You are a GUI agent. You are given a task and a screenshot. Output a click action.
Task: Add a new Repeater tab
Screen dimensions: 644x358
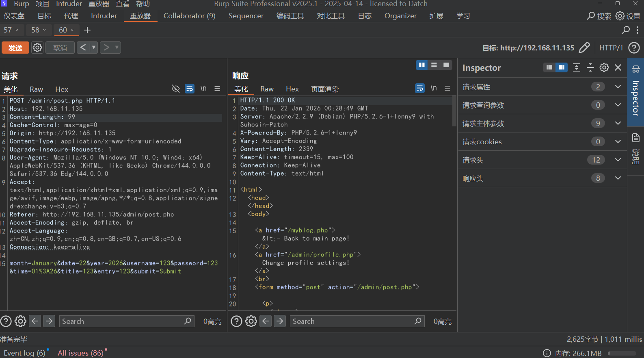point(87,30)
